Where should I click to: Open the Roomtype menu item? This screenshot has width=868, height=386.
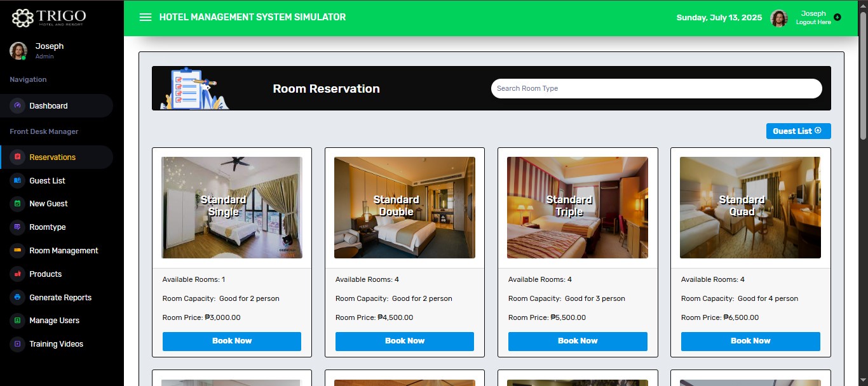pyautogui.click(x=57, y=227)
